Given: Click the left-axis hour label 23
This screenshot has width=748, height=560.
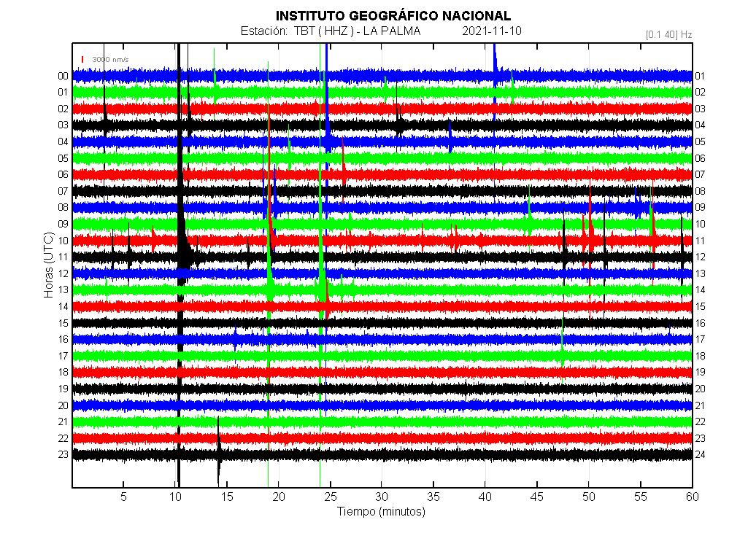Looking at the screenshot, I should coord(63,455).
